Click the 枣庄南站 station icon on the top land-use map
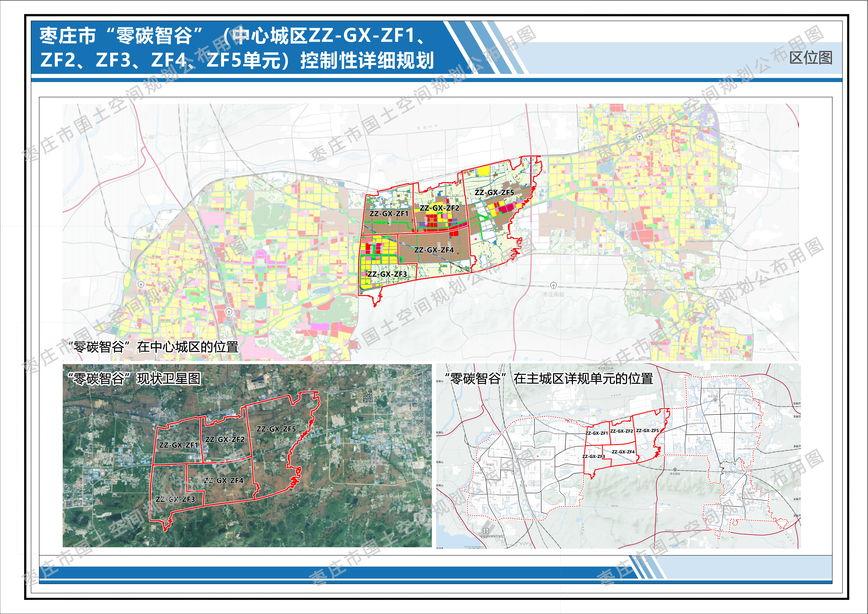 coord(554,285)
